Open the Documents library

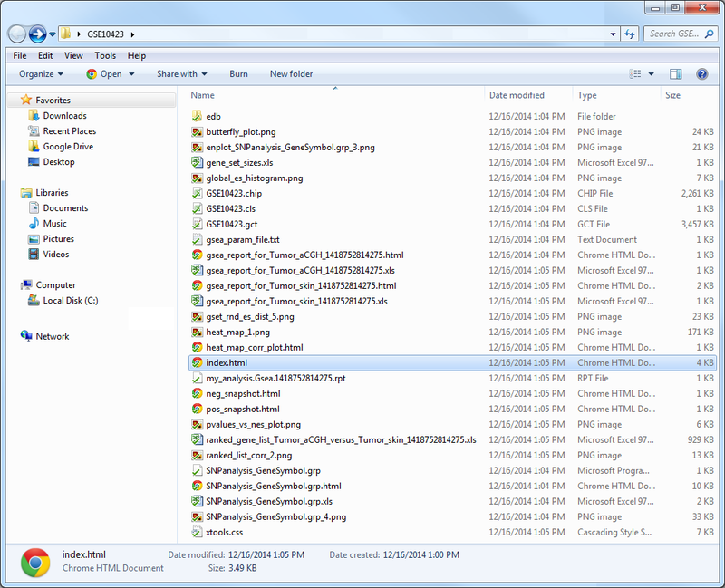[x=65, y=208]
